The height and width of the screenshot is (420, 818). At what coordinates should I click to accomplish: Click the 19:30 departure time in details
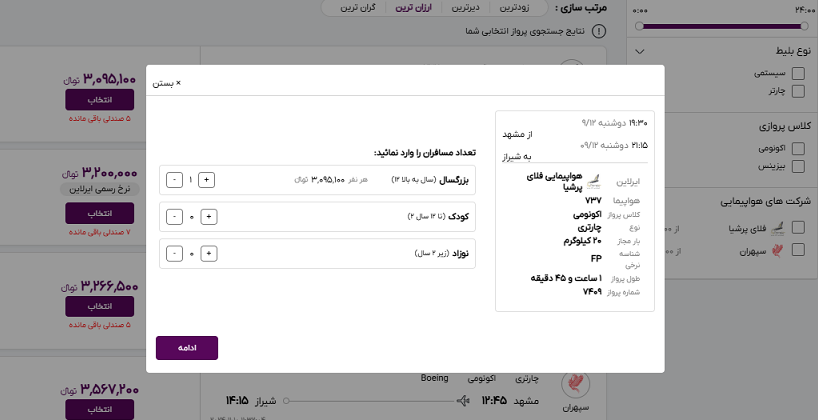[637, 123]
